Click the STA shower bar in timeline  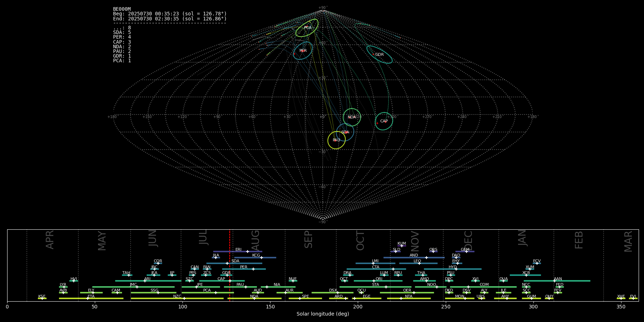pyautogui.click(x=375, y=287)
